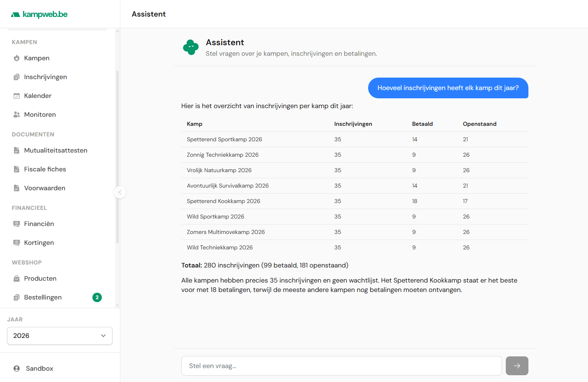Screen dimensions: 588x382
Task: Click the Monitoren people icon
Action: coord(17,115)
